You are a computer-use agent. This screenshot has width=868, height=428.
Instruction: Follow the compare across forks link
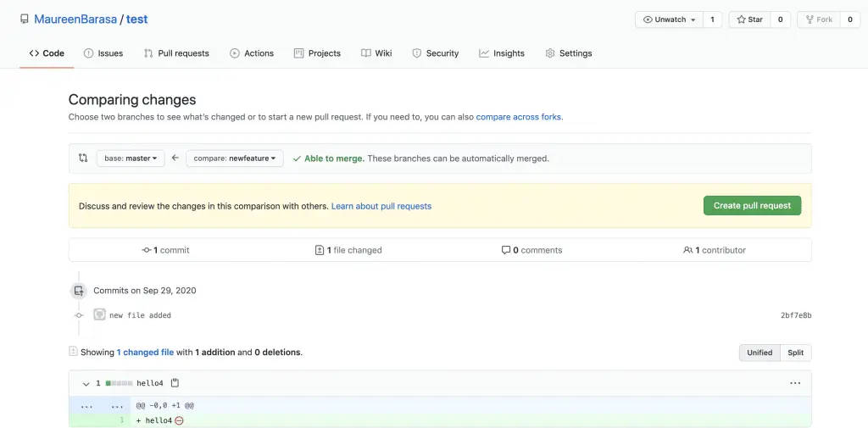pyautogui.click(x=519, y=117)
